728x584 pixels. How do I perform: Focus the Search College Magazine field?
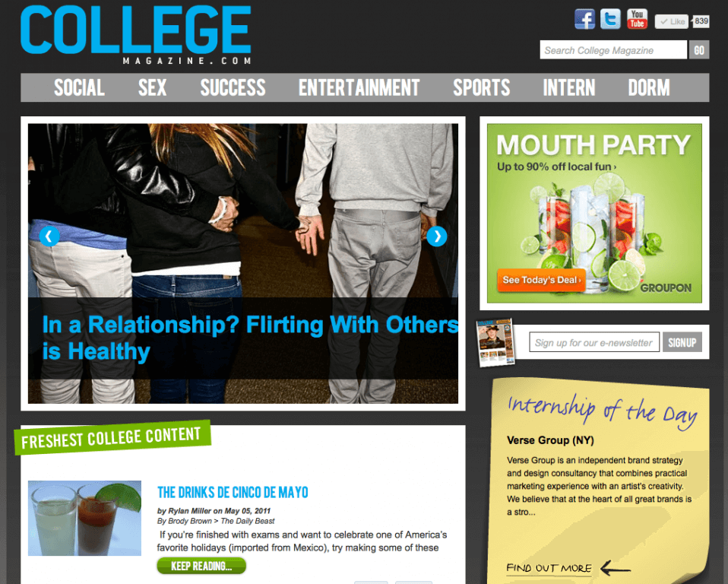[x=612, y=49]
